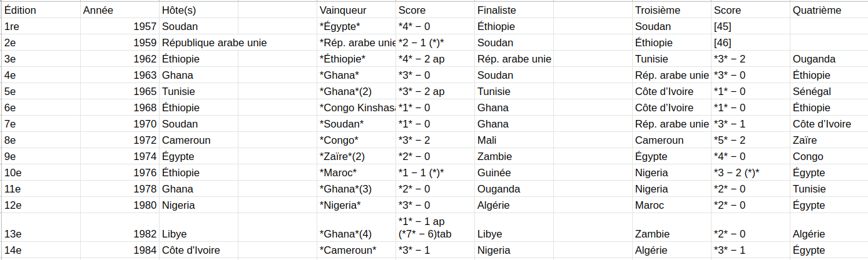Image resolution: width=868 pixels, height=260 pixels.
Task: Select the Ouganda fourth-place cell
Action: click(829, 59)
